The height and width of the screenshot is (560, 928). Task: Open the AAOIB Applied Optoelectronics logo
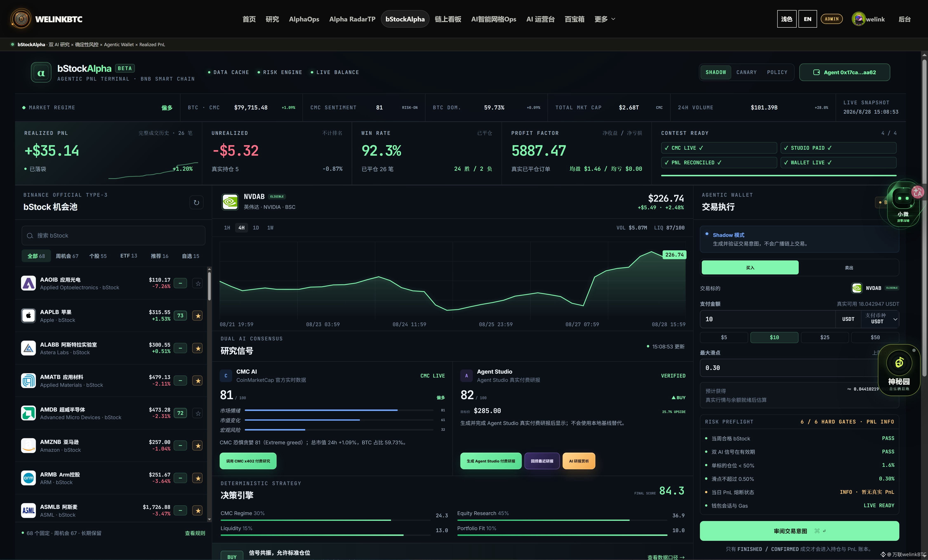(28, 283)
